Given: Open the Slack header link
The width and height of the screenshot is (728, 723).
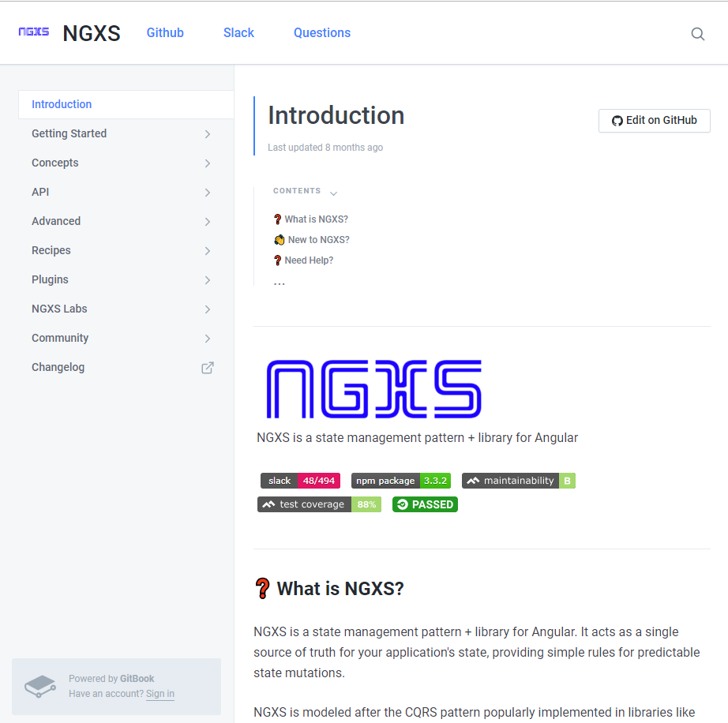Looking at the screenshot, I should point(238,33).
